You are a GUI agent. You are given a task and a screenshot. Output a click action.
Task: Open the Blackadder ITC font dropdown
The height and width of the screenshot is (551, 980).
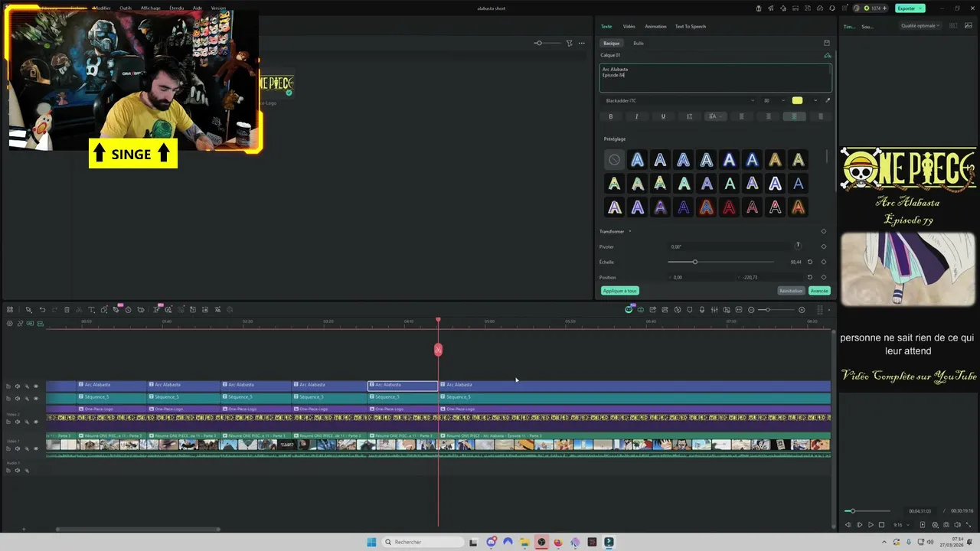pyautogui.click(x=678, y=100)
